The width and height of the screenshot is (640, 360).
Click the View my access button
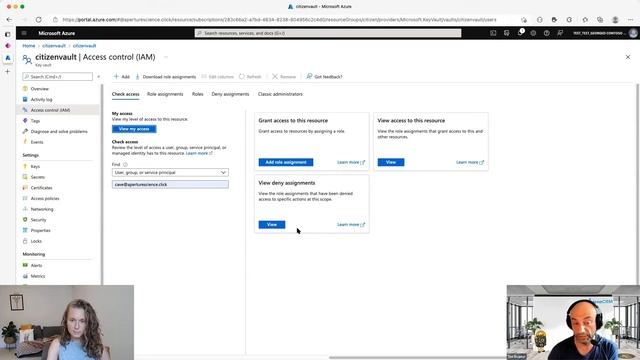134,129
